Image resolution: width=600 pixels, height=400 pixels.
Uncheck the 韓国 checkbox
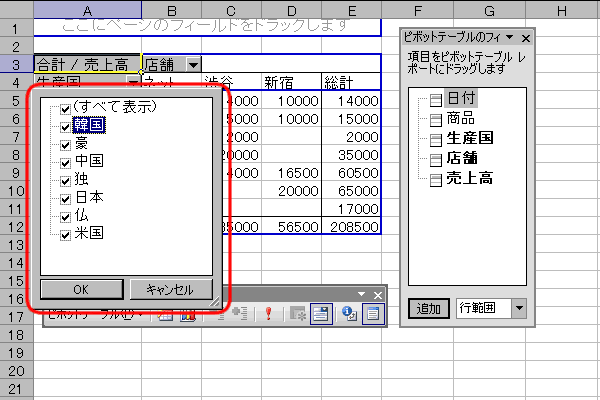pyautogui.click(x=65, y=127)
